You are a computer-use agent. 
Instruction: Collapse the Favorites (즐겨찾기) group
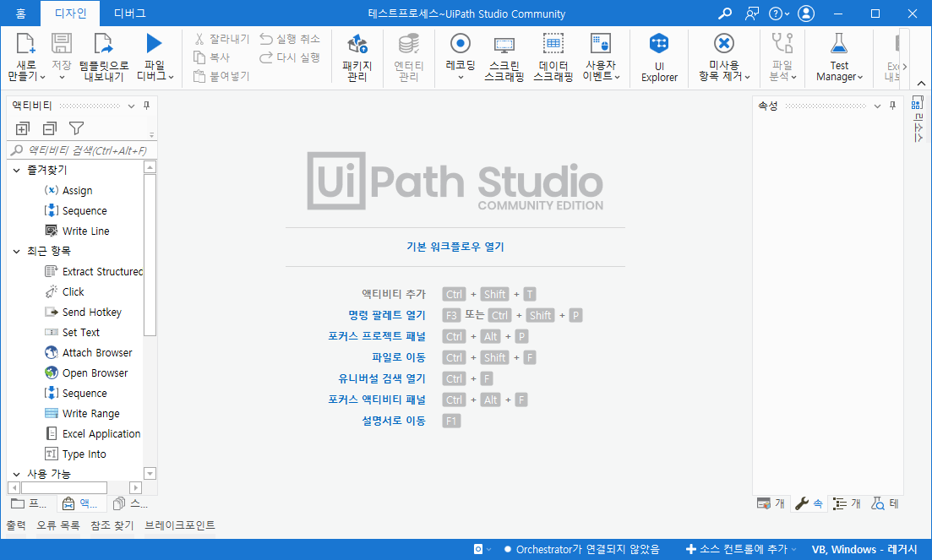(x=17, y=171)
